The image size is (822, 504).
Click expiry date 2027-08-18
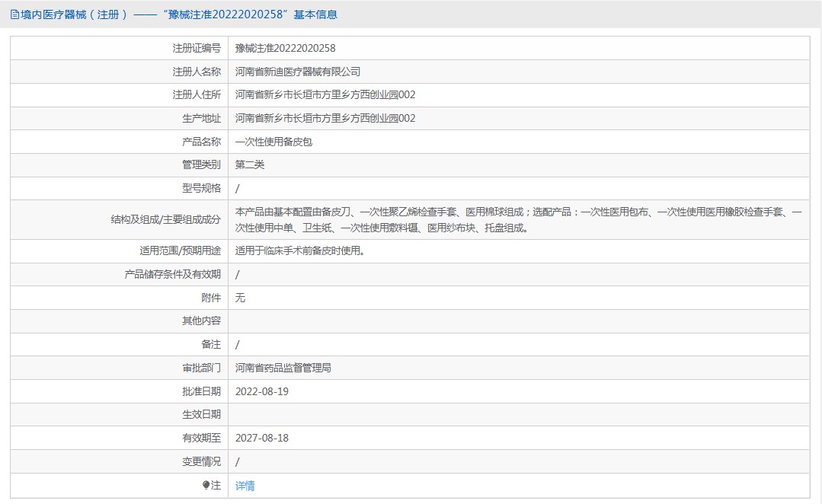pyautogui.click(x=261, y=438)
